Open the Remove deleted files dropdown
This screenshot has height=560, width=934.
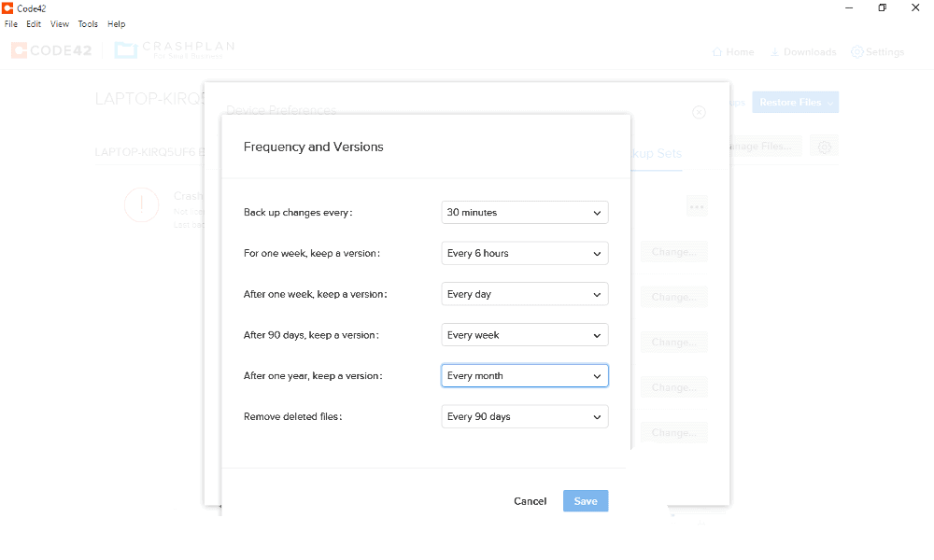pos(524,416)
